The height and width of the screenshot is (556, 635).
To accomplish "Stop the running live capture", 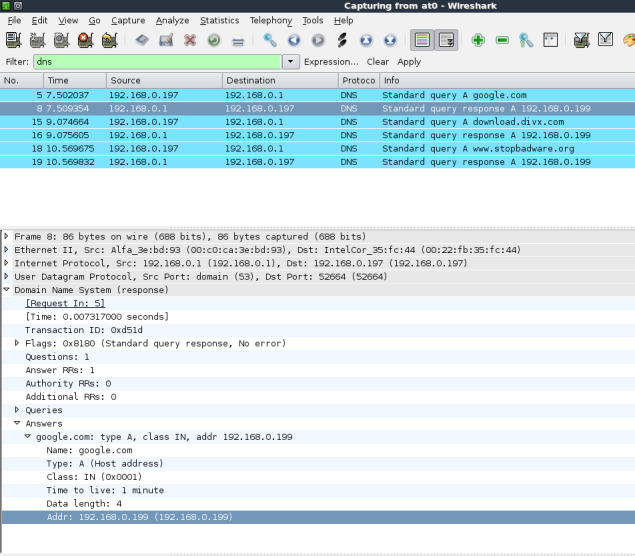I will pyautogui.click(x=85, y=40).
